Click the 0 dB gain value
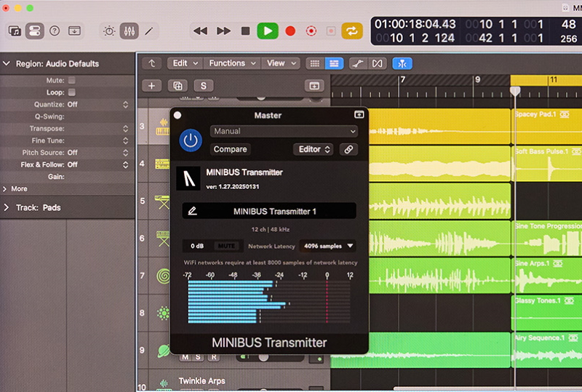This screenshot has height=392, width=582. pyautogui.click(x=197, y=246)
